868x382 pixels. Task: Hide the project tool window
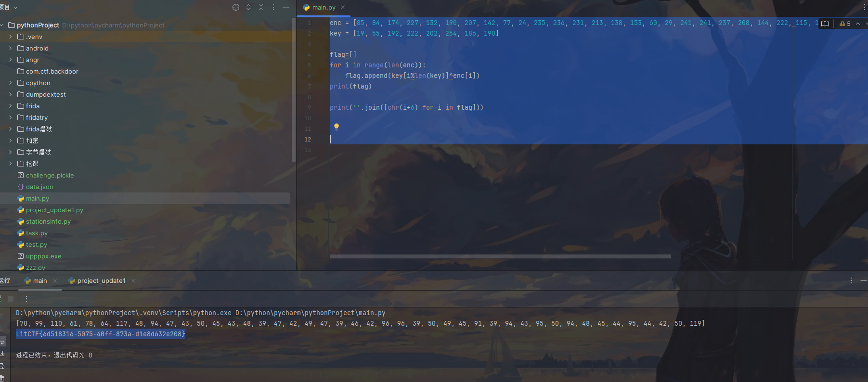(286, 7)
